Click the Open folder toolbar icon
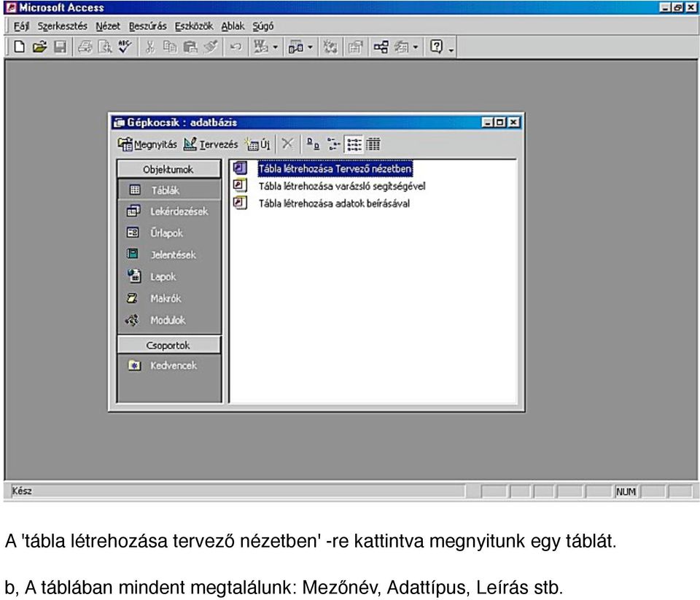 click(39, 47)
